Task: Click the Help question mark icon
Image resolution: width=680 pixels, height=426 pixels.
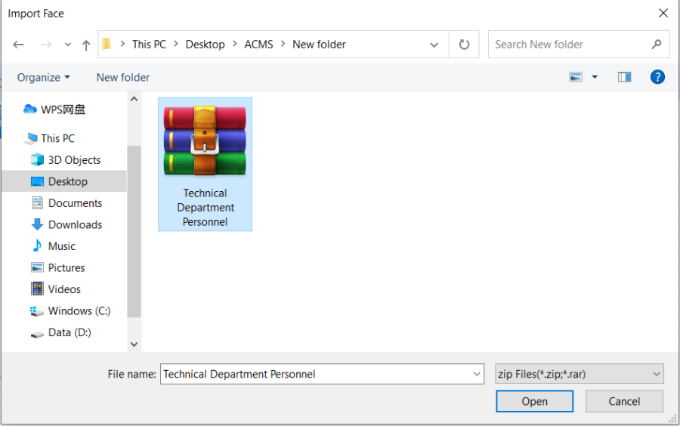Action: coord(657,77)
